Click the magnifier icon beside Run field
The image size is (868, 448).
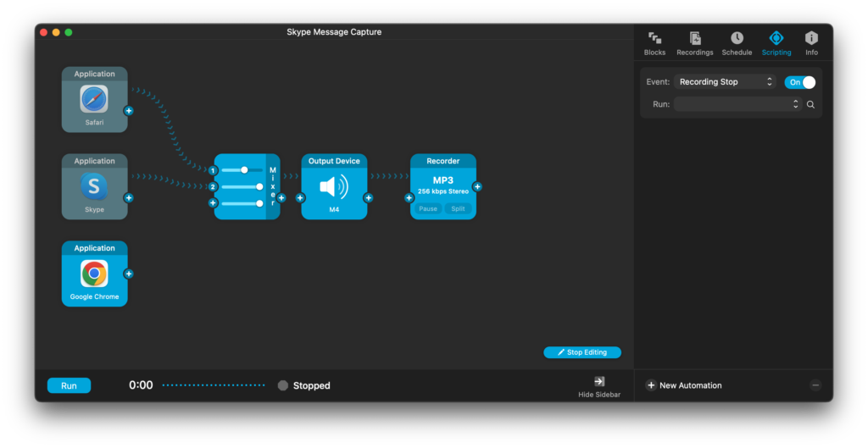coord(810,104)
